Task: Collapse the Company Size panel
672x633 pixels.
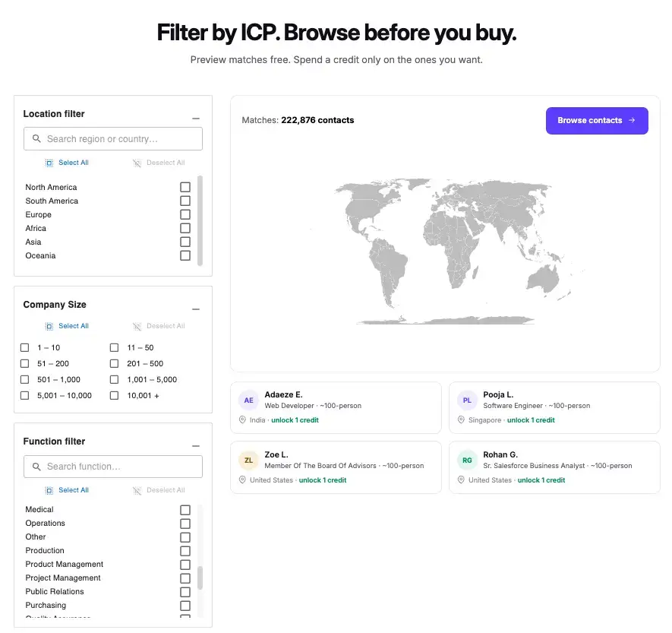Action: coord(196,309)
